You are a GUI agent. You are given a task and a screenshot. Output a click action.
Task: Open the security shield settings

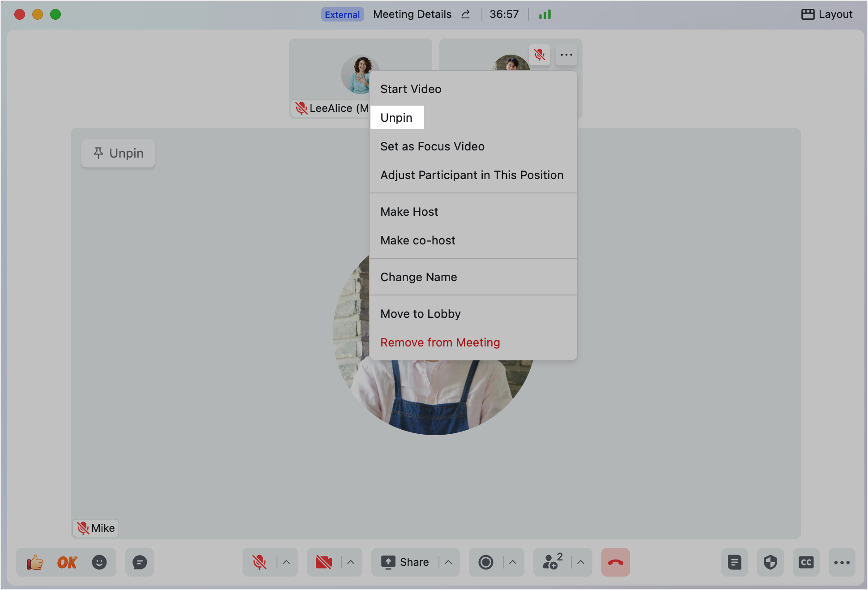click(770, 562)
